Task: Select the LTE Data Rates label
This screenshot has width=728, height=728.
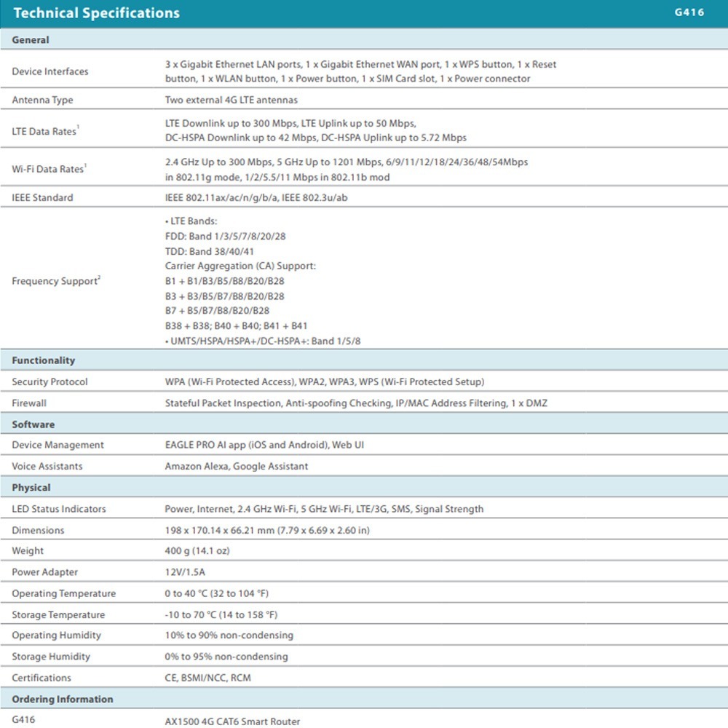Action: [45, 131]
